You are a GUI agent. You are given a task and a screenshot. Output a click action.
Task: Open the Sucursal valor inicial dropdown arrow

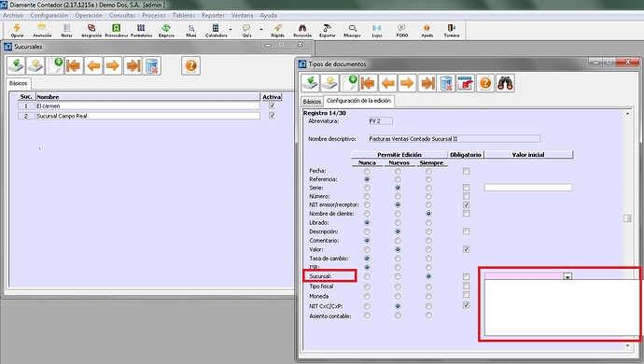pyautogui.click(x=567, y=276)
